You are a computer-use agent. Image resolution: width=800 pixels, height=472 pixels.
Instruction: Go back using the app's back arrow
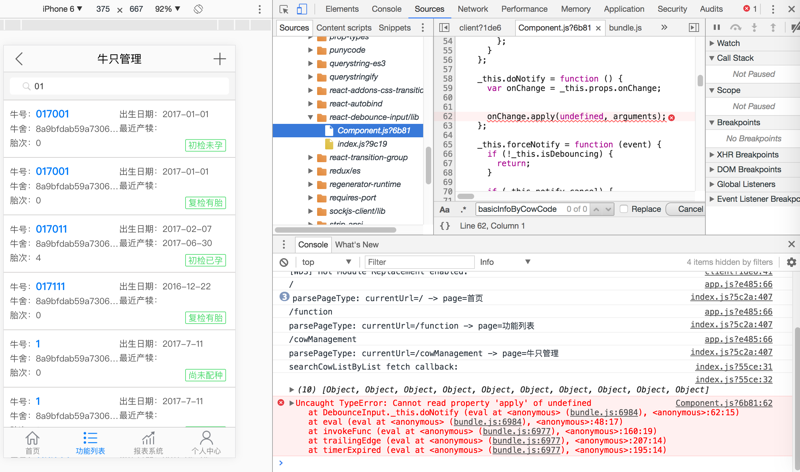coord(19,59)
